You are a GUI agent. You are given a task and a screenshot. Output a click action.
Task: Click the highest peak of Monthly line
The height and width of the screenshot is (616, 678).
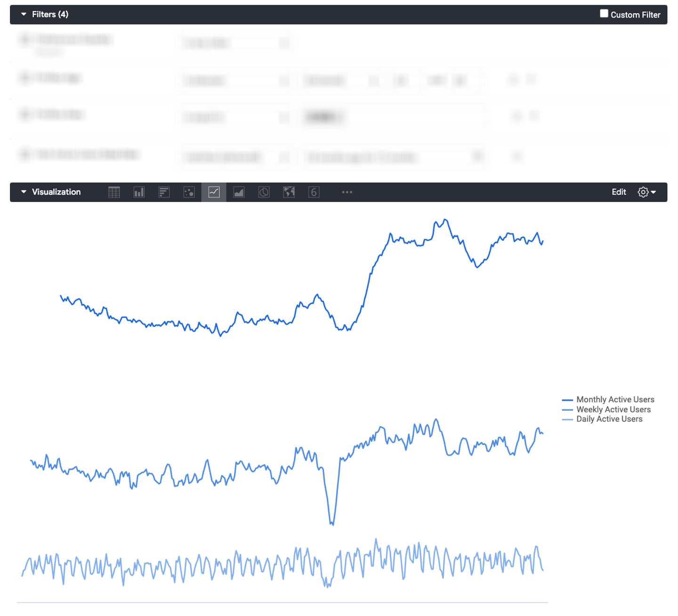click(x=445, y=220)
